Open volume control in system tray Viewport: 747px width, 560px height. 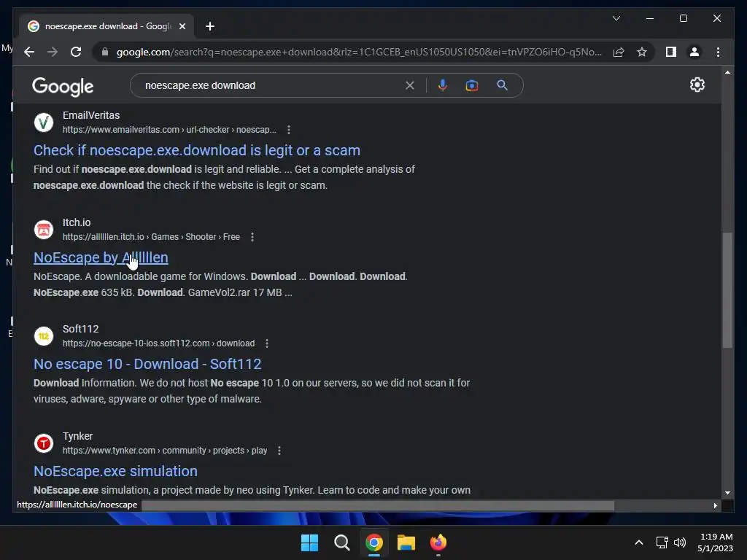[680, 542]
